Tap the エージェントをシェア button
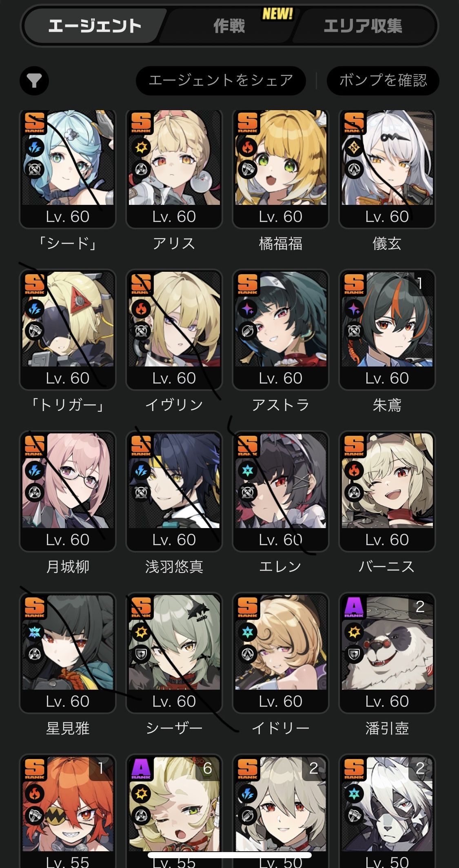Screen dimensions: 459x868 tap(221, 80)
